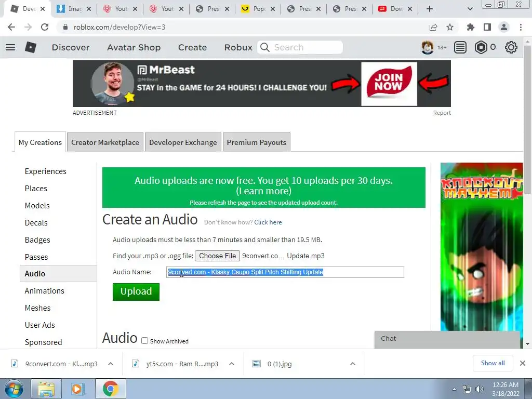Click the green Upload button
The height and width of the screenshot is (399, 532).
tap(136, 291)
